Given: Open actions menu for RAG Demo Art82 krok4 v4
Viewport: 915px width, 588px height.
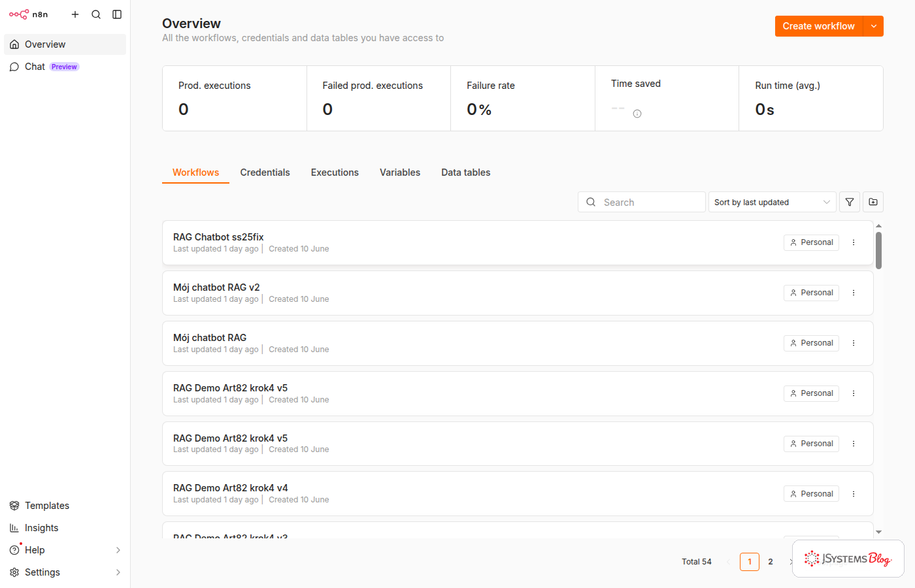Looking at the screenshot, I should [854, 494].
